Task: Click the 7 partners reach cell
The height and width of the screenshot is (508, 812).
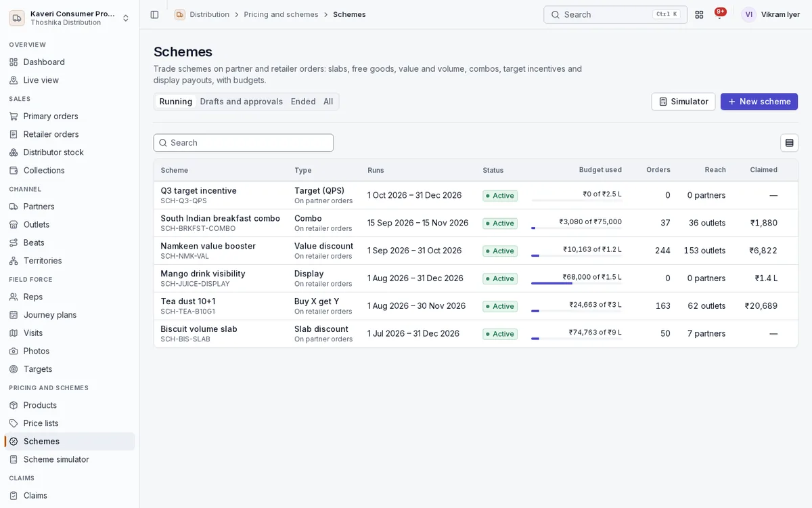Action: pos(706,333)
